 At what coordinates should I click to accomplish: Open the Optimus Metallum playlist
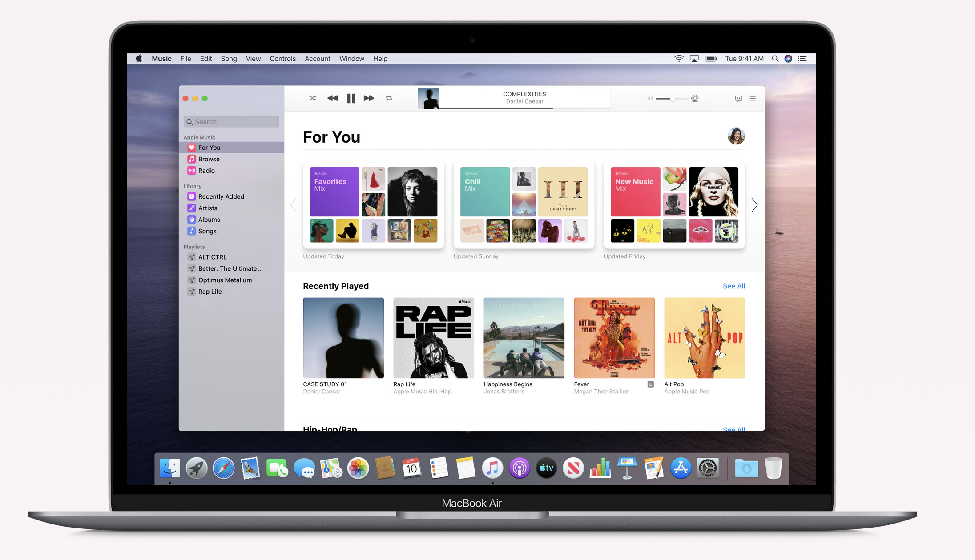(x=231, y=280)
